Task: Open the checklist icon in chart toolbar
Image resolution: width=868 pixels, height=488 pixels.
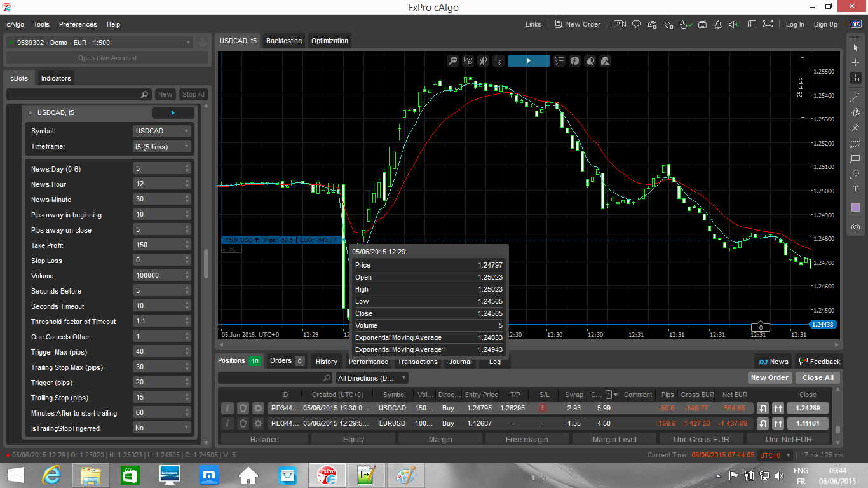Action: pyautogui.click(x=559, y=60)
